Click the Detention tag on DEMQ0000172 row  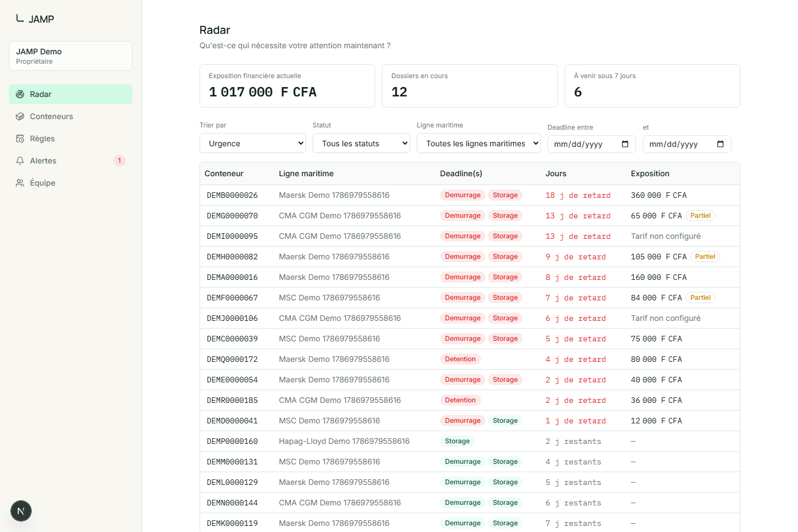[461, 359]
